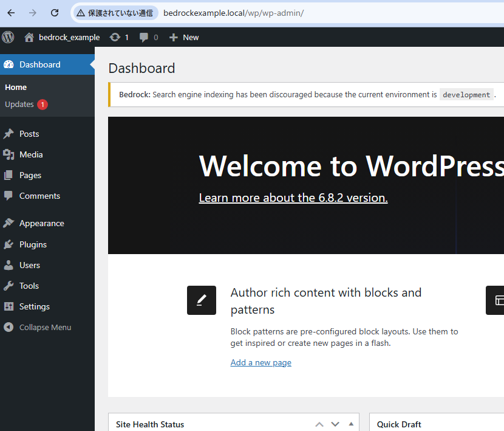Screen dimensions: 504x431
Task: Move Site Health Status widget down
Action: pyautogui.click(x=335, y=424)
